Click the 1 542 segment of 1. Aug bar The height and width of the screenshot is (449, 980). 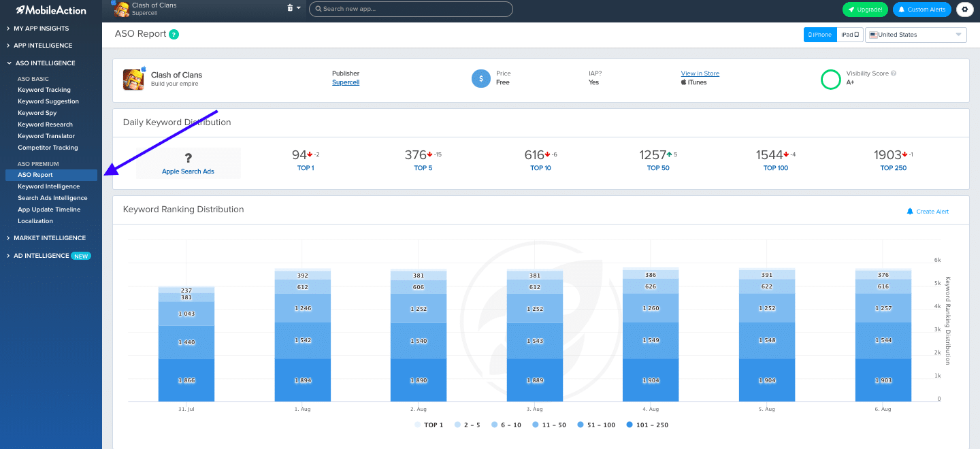pos(303,339)
